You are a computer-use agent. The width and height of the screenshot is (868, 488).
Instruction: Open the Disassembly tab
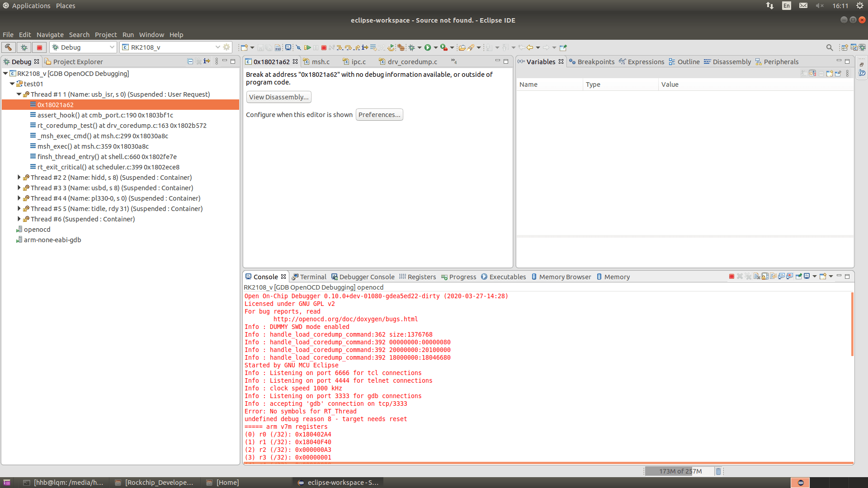[727, 61]
